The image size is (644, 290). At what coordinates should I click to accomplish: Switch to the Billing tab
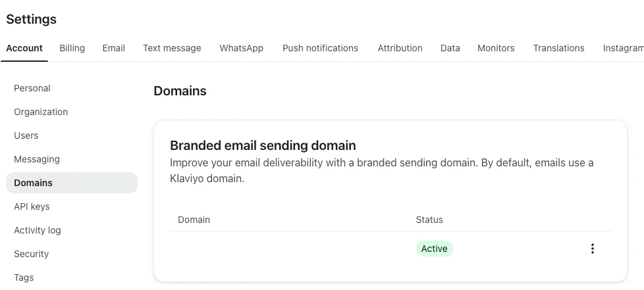(72, 48)
